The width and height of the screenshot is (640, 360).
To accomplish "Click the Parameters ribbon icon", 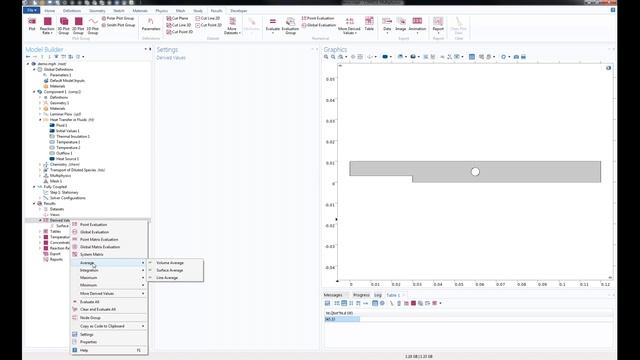I will click(x=151, y=24).
